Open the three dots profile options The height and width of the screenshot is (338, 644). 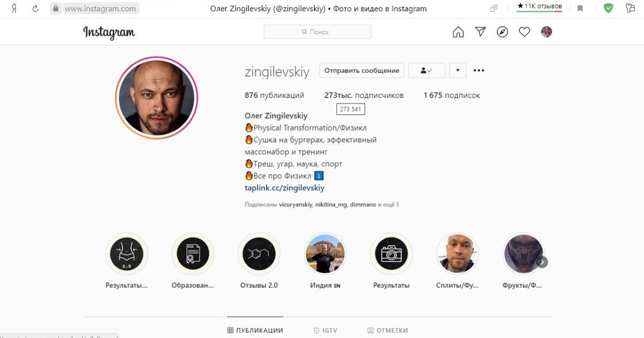pyautogui.click(x=479, y=70)
